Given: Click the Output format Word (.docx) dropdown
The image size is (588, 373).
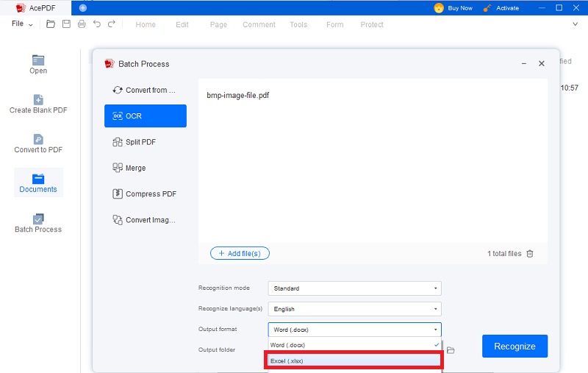Looking at the screenshot, I should 354,330.
